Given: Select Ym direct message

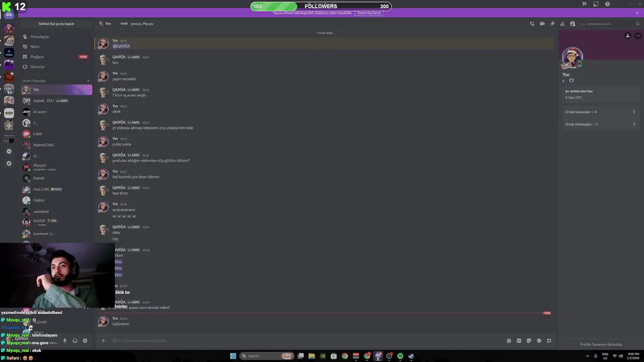Looking at the screenshot, I should click(56, 89).
